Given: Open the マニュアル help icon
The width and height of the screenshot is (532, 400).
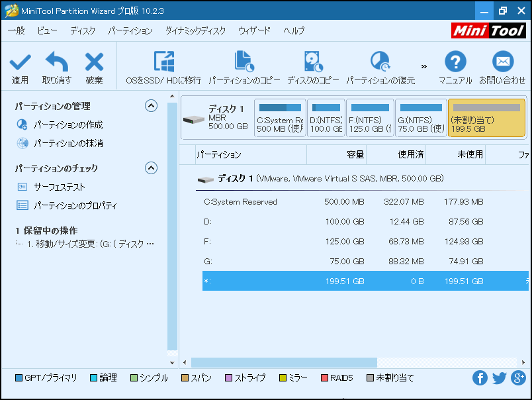Looking at the screenshot, I should [x=455, y=62].
